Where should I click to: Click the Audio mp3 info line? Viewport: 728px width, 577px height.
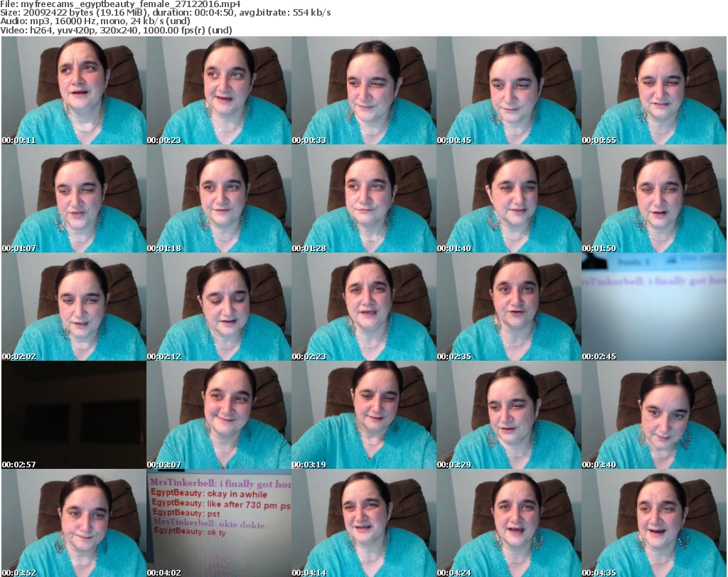tap(103, 21)
